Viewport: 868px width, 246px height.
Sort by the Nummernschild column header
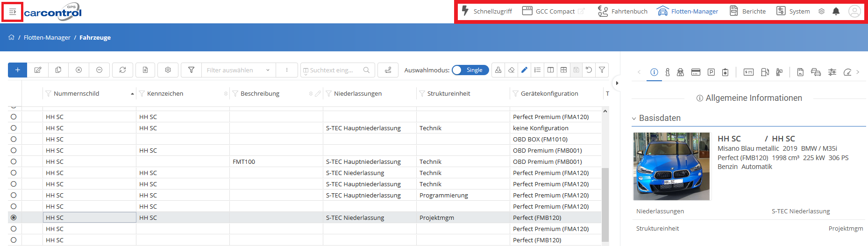click(x=77, y=93)
